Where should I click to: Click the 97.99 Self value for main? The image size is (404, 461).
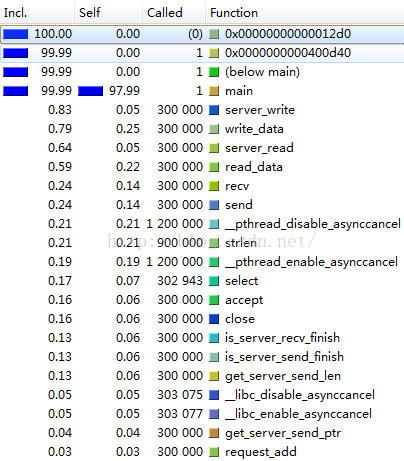click(124, 91)
